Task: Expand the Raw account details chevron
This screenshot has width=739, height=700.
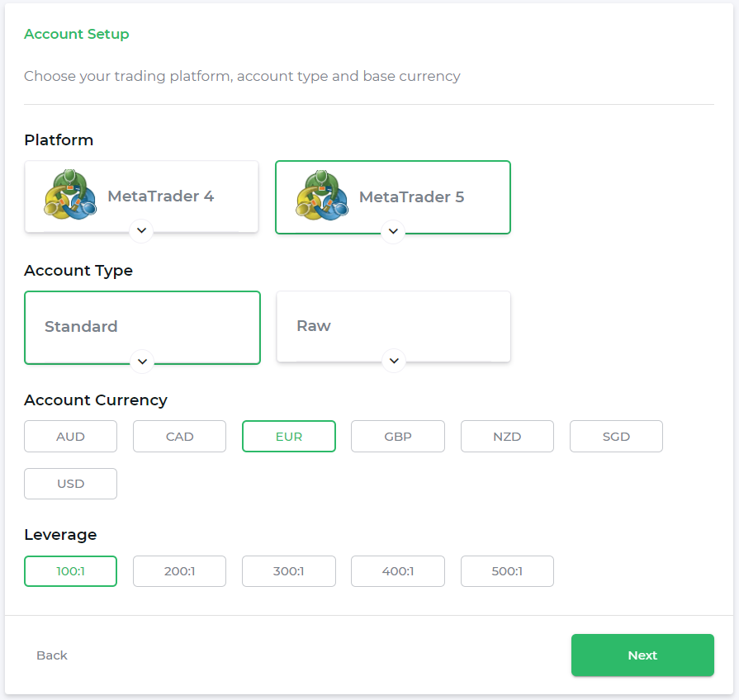Action: (x=394, y=361)
